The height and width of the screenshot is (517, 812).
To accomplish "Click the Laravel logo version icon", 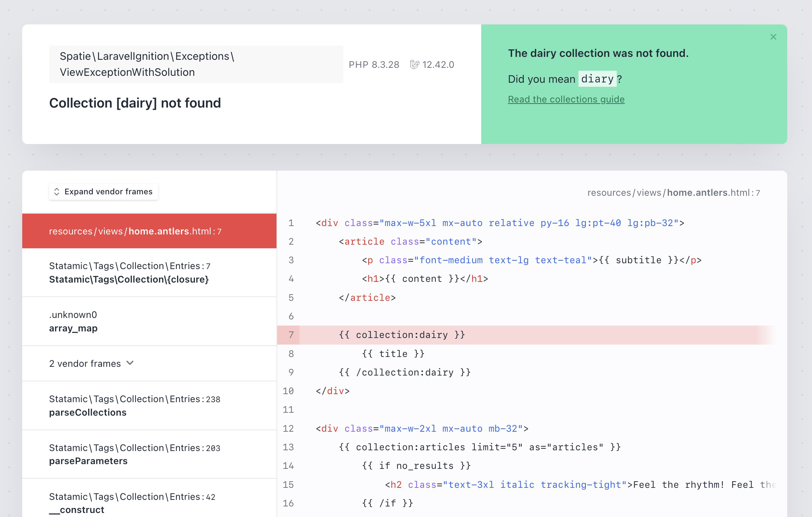I will coord(414,65).
